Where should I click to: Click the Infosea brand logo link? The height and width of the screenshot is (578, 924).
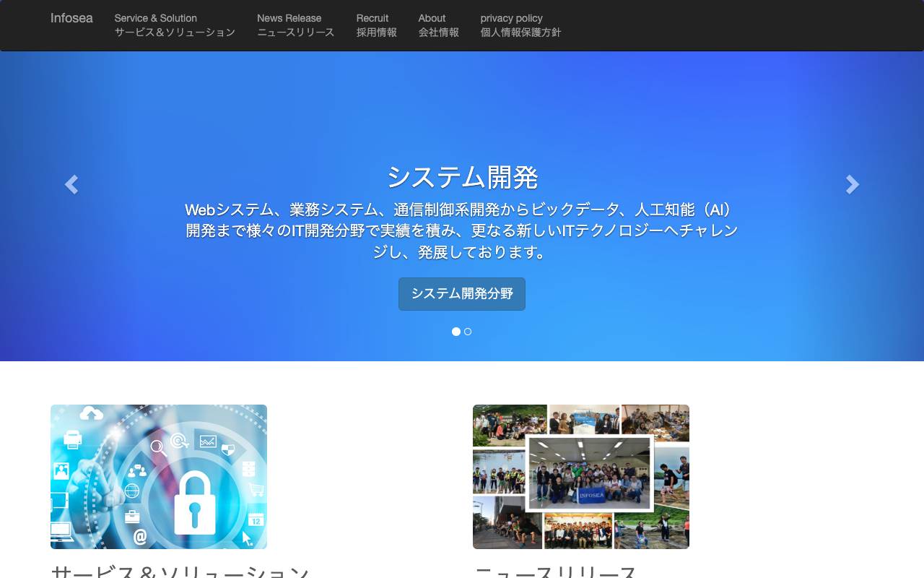click(71, 18)
